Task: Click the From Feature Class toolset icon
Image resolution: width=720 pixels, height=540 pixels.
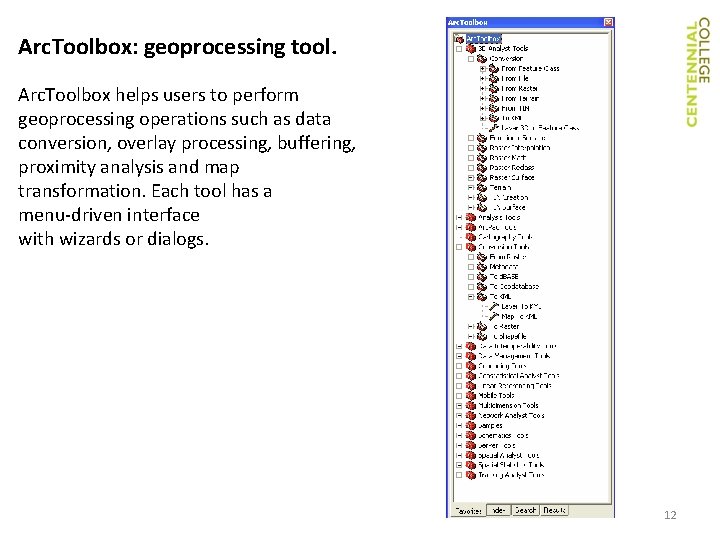Action: click(x=494, y=69)
